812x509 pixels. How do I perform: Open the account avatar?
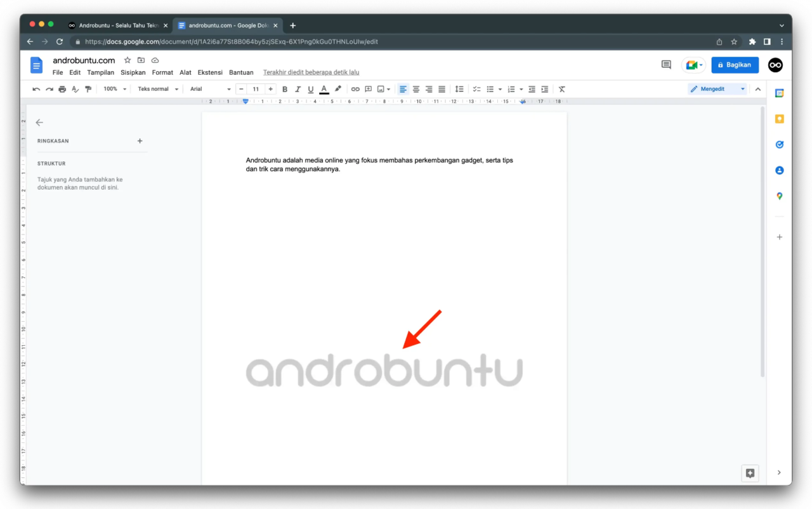[775, 65]
